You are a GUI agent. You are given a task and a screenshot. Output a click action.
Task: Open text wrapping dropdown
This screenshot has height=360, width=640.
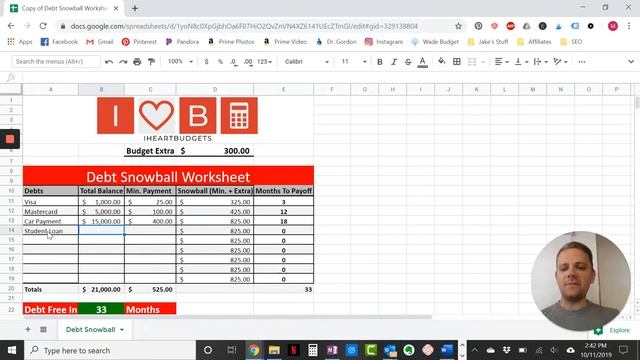(540, 62)
